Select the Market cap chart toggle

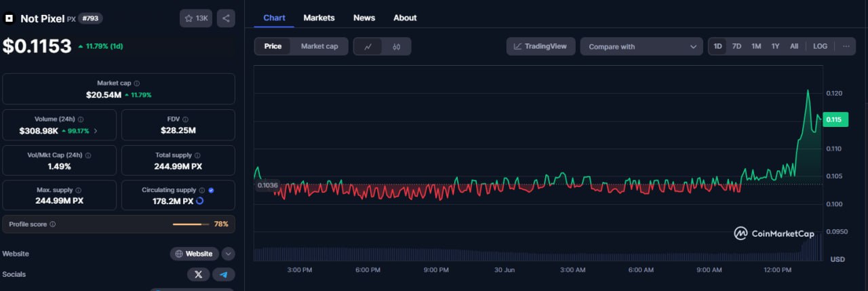click(319, 46)
